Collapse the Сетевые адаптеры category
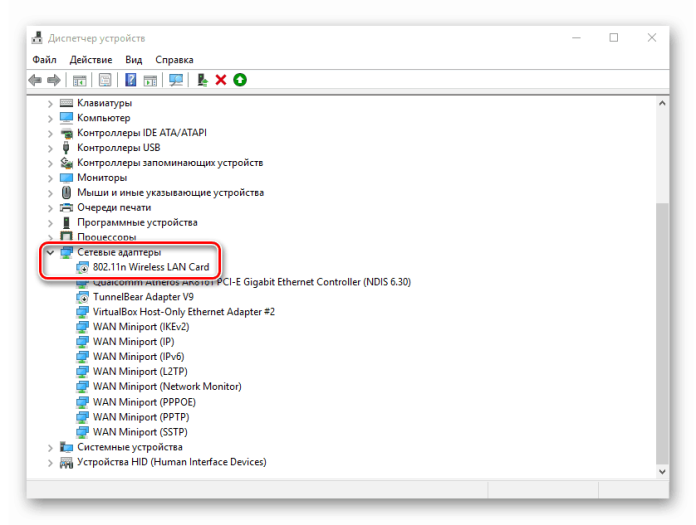This screenshot has width=696, height=525. coord(50,252)
